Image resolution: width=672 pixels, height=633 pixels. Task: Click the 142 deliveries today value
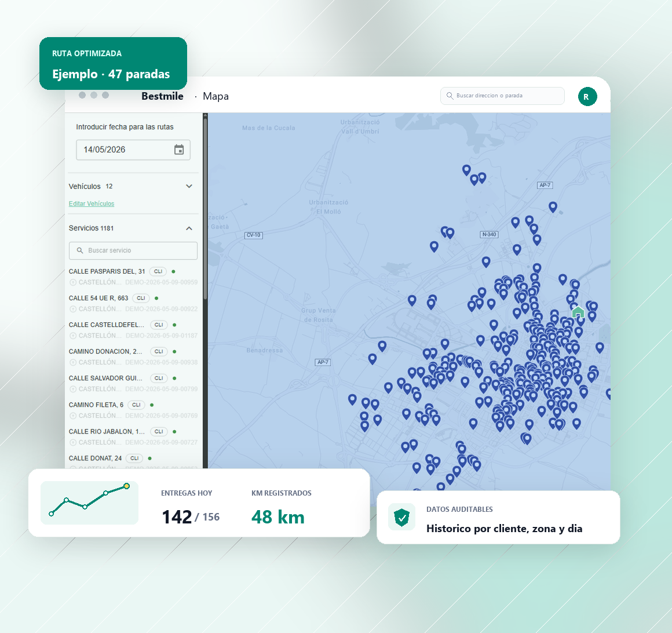point(177,517)
